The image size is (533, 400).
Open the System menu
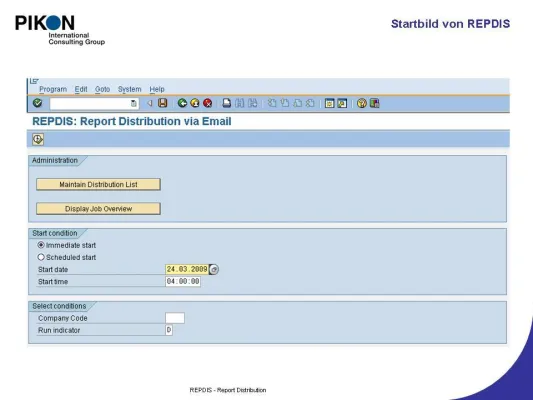129,89
